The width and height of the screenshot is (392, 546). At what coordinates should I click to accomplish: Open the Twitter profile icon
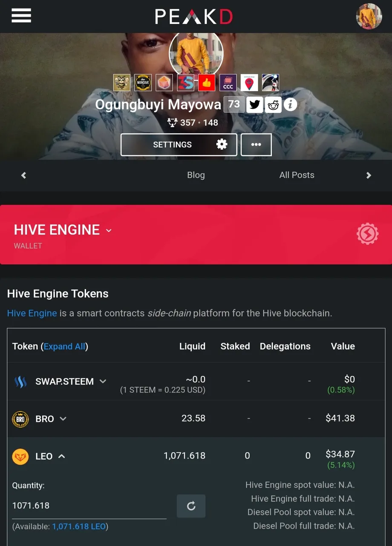[254, 104]
